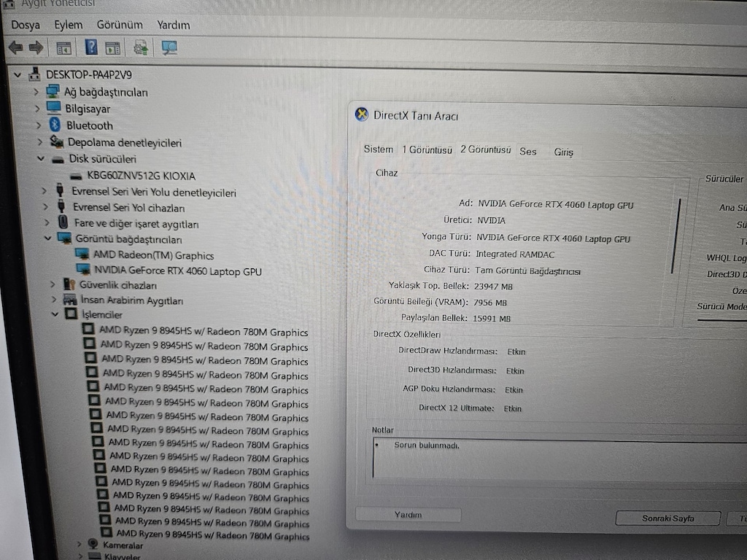This screenshot has width=747, height=560.
Task: Click the blue Help question-mark toolbar icon
Action: coord(90,47)
